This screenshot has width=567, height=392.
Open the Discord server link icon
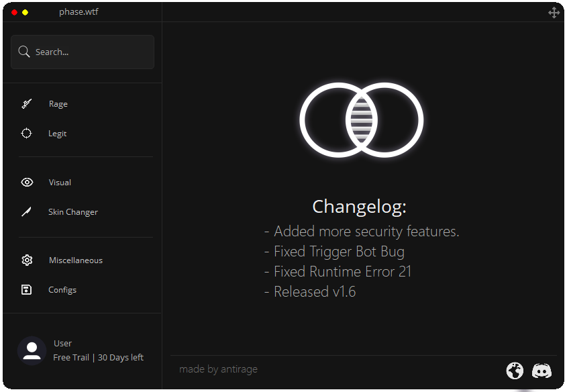pyautogui.click(x=542, y=371)
